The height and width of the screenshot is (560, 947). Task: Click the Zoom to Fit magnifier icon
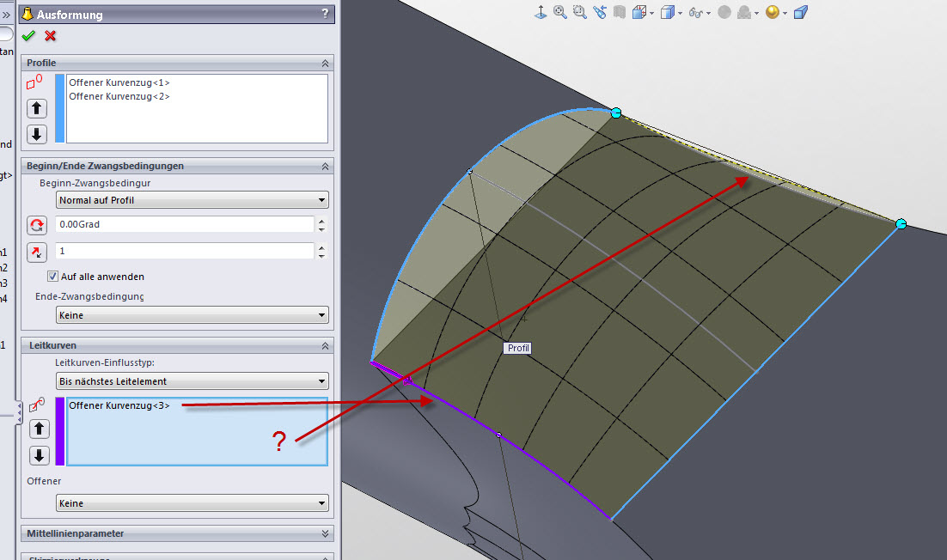pyautogui.click(x=560, y=12)
